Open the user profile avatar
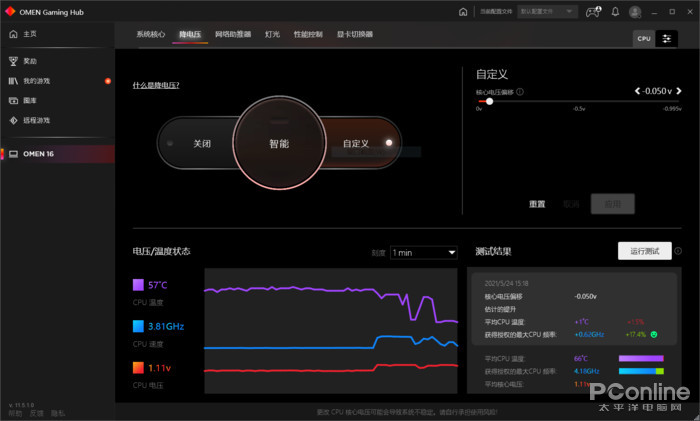 click(635, 12)
